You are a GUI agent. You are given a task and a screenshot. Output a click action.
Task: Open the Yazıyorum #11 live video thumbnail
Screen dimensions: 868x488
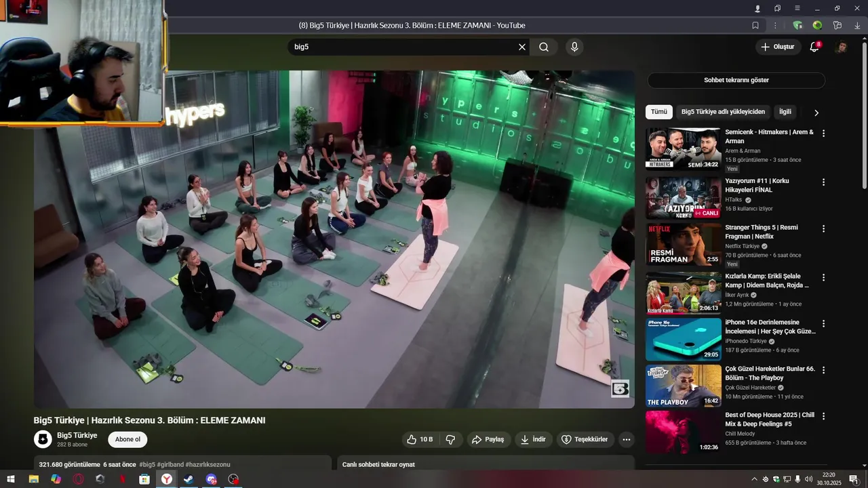click(x=683, y=198)
